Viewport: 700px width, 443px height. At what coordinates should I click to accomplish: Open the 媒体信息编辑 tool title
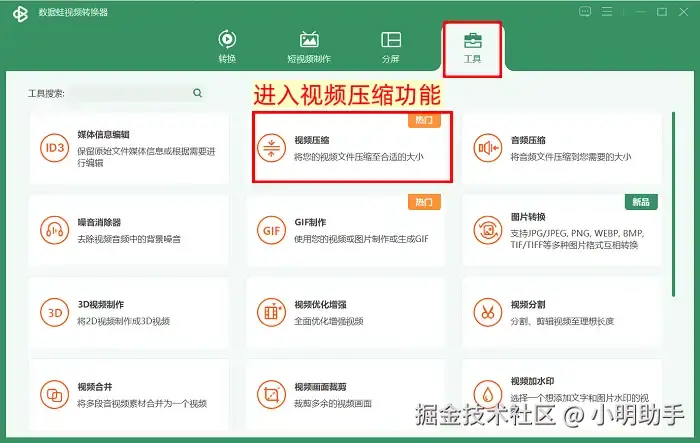[104, 134]
